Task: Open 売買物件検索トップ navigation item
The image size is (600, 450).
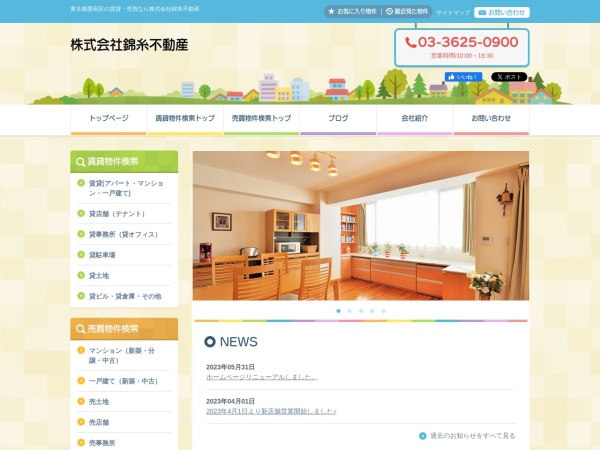Action: click(261, 118)
